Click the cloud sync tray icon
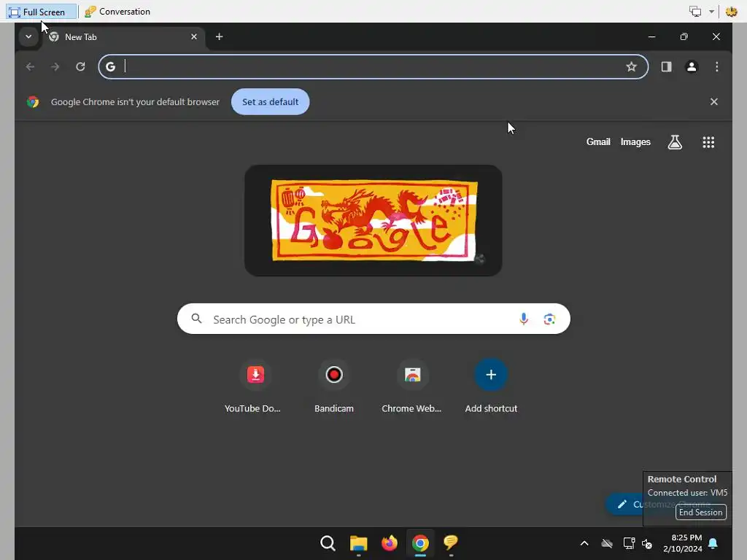 point(606,542)
